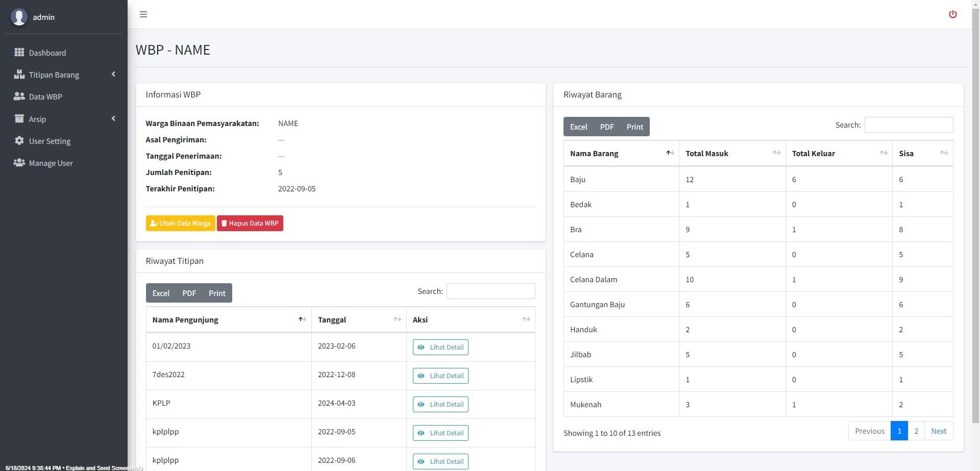View detail of the KPLP visitor row
980x471 pixels.
pos(440,404)
